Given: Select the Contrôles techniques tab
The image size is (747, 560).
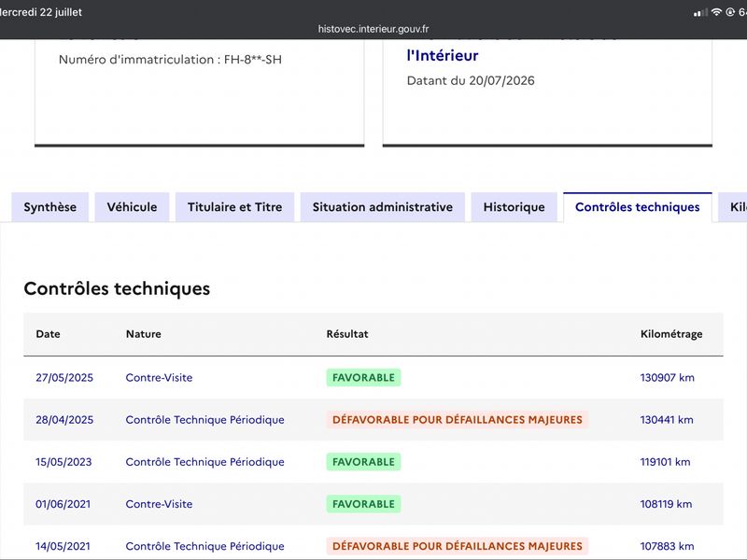Looking at the screenshot, I should pyautogui.click(x=638, y=207).
